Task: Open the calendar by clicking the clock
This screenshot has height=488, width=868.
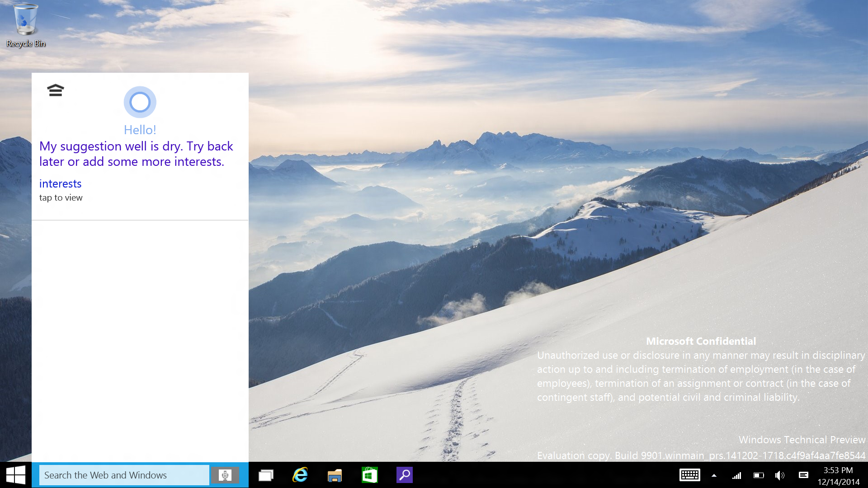Action: tap(837, 475)
